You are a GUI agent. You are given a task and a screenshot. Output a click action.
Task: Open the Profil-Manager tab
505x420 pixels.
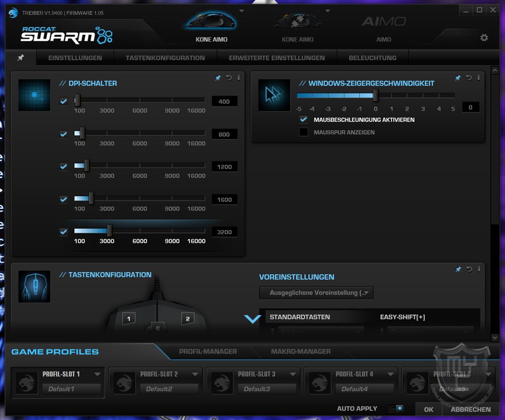(x=208, y=351)
